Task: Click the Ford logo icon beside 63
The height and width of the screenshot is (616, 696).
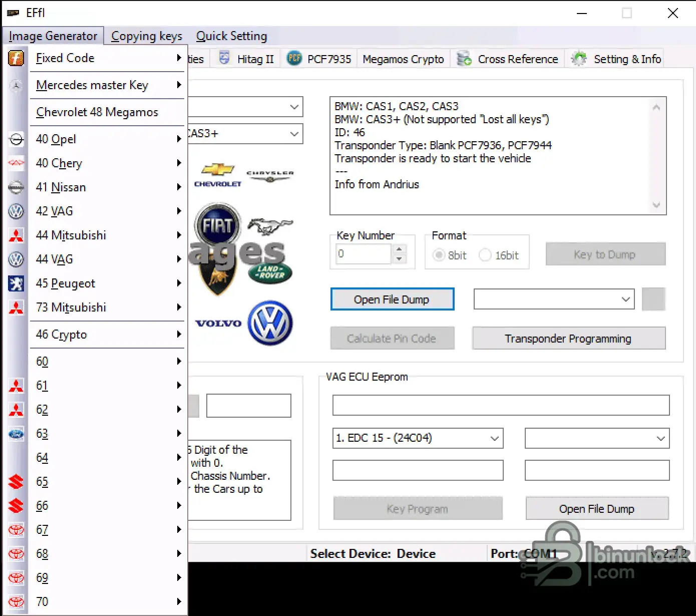Action: [16, 434]
